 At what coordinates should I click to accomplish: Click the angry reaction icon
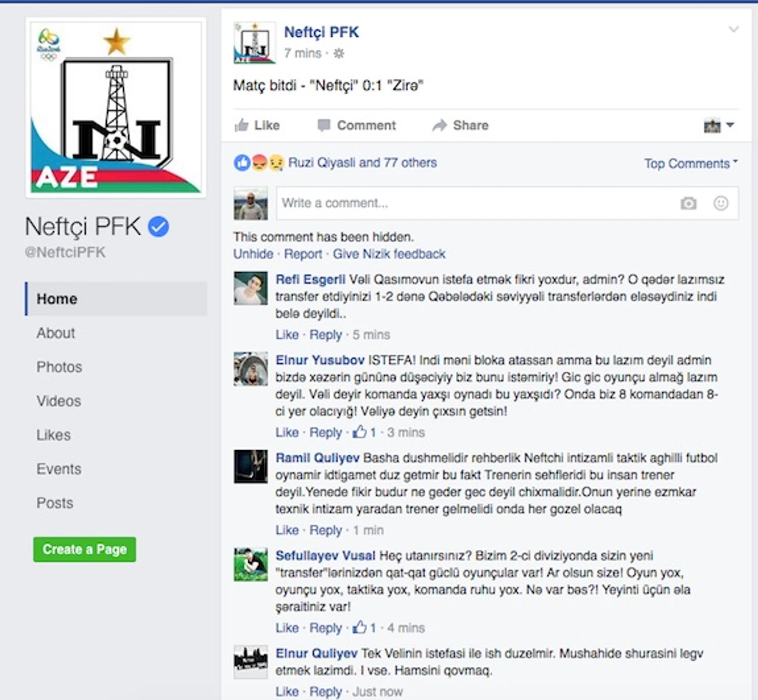pos(259,163)
